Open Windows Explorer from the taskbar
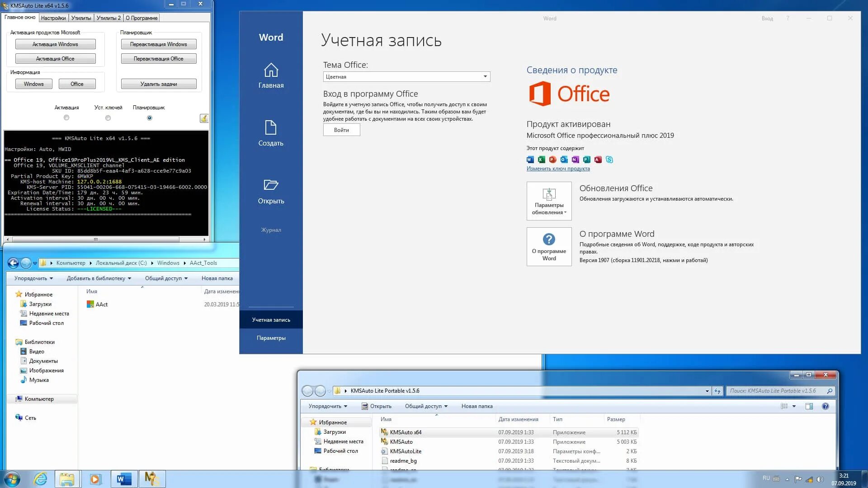Viewport: 868px width, 488px height. click(x=67, y=479)
